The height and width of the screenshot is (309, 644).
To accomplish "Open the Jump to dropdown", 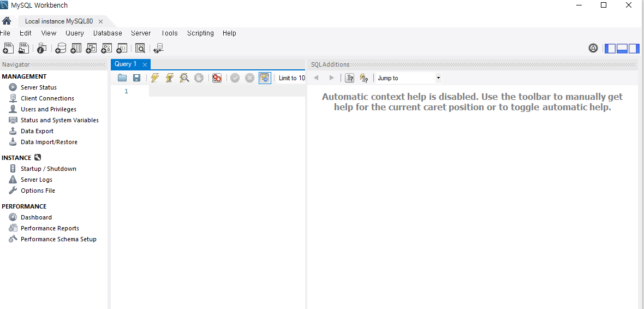I will 409,78.
